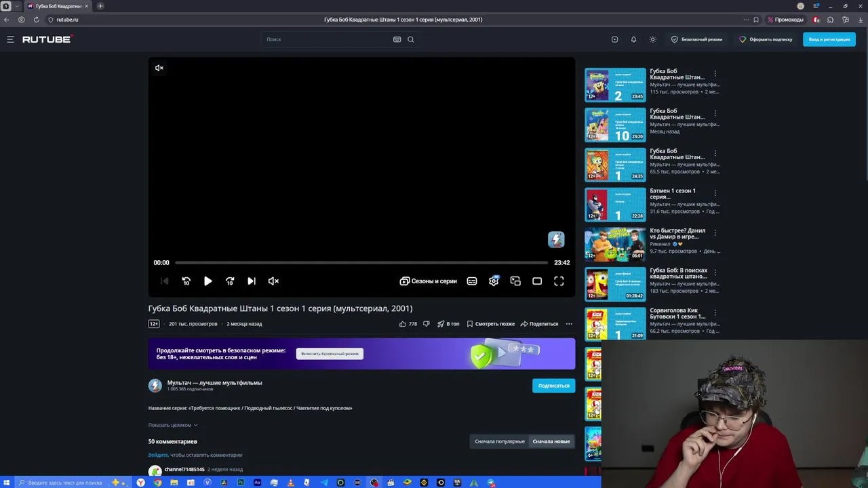
Task: Expand the description with Показать целиком
Action: (x=173, y=425)
